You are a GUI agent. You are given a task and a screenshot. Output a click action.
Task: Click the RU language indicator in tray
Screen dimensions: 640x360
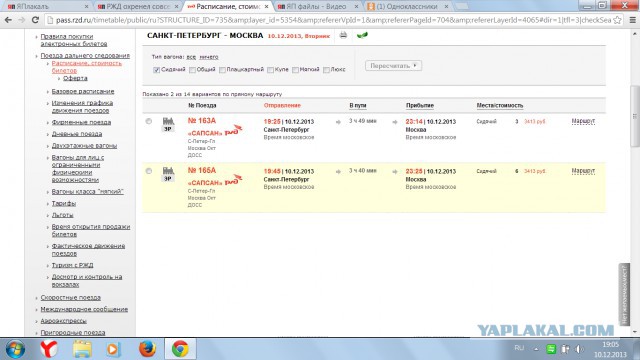(519, 348)
